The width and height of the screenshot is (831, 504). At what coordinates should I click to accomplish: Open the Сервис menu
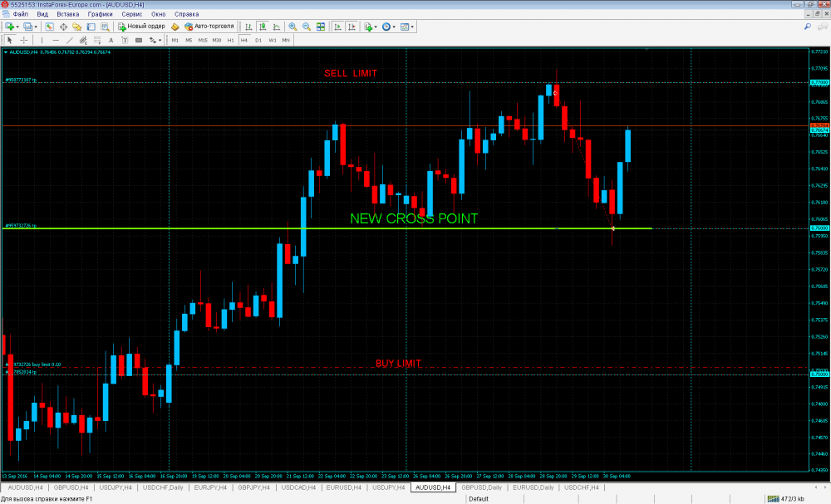tap(132, 14)
